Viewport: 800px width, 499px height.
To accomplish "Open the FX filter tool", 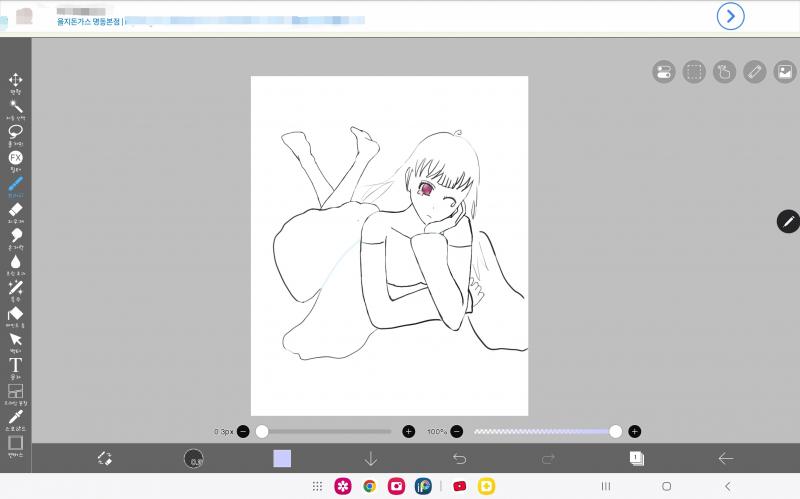I will 15,159.
